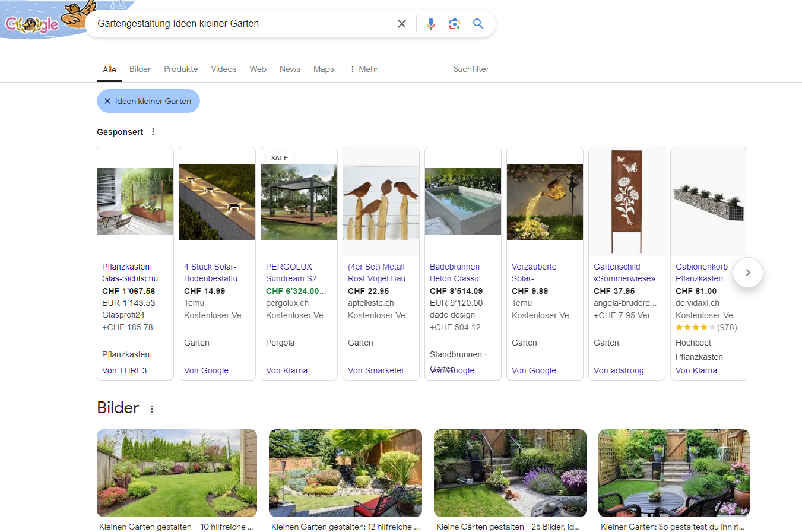
Task: Open the News tab
Action: point(290,69)
